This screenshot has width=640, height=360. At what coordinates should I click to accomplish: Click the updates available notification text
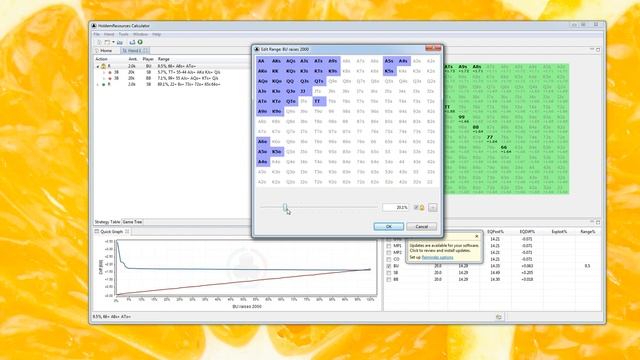pos(444,248)
